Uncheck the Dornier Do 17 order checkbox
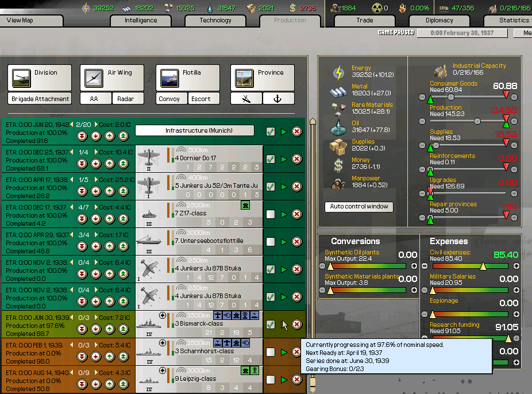 [271, 159]
